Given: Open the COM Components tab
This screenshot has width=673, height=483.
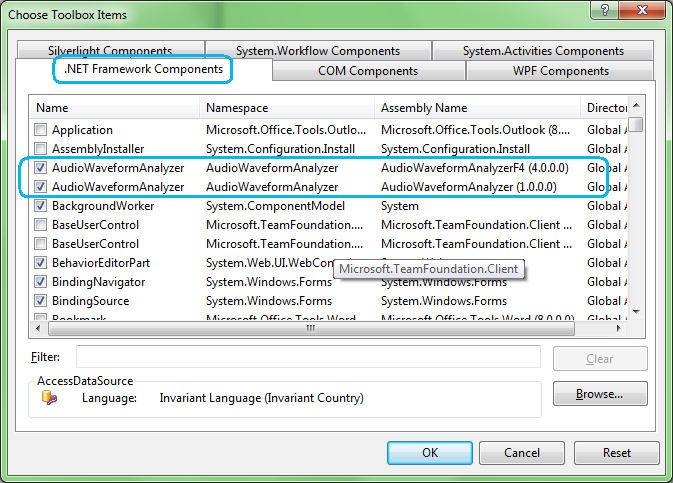Looking at the screenshot, I should [368, 71].
